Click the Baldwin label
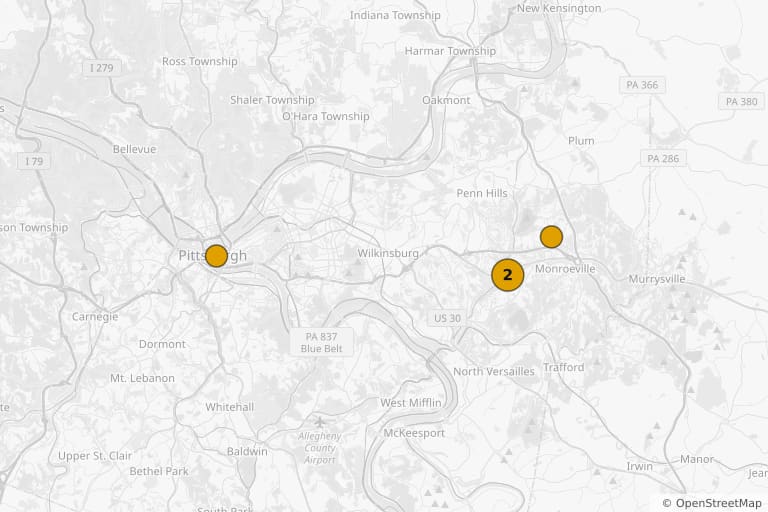This screenshot has width=768, height=512. [247, 451]
